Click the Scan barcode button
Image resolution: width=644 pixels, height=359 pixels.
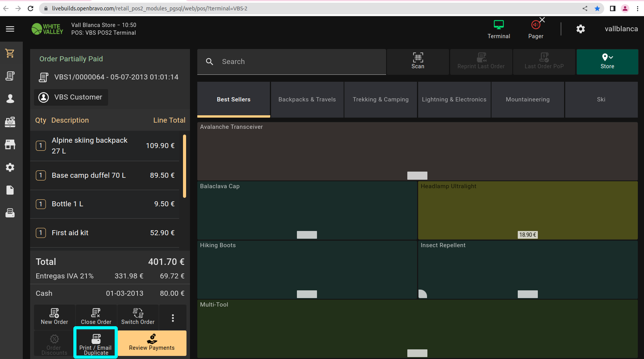click(417, 61)
